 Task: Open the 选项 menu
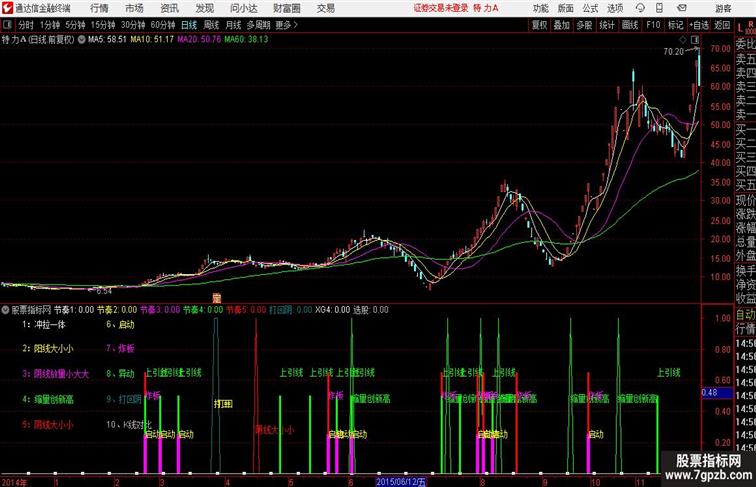tap(615, 8)
